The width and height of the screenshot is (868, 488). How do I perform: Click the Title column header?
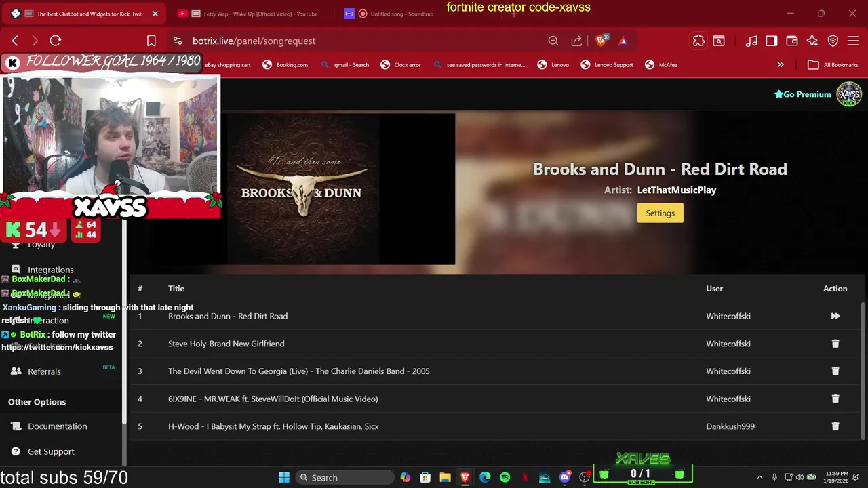[176, 289]
